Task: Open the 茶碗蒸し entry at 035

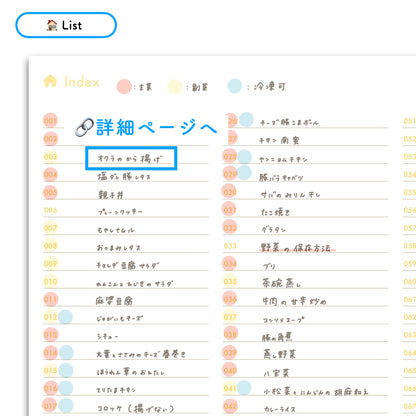Action: (281, 283)
